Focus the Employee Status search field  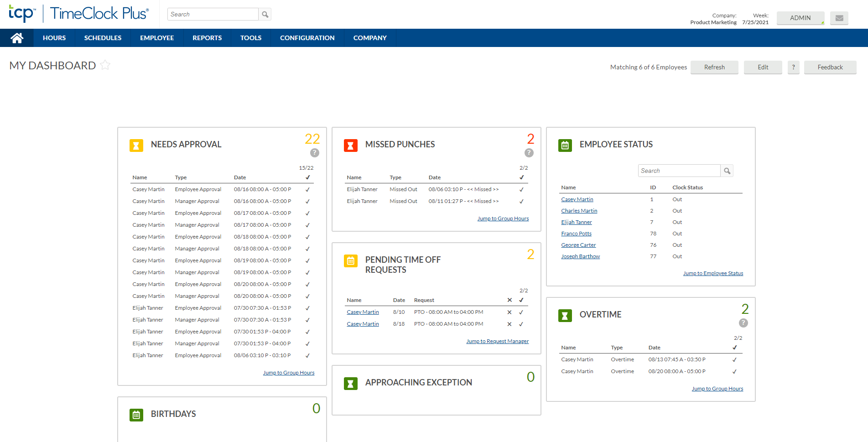(679, 171)
